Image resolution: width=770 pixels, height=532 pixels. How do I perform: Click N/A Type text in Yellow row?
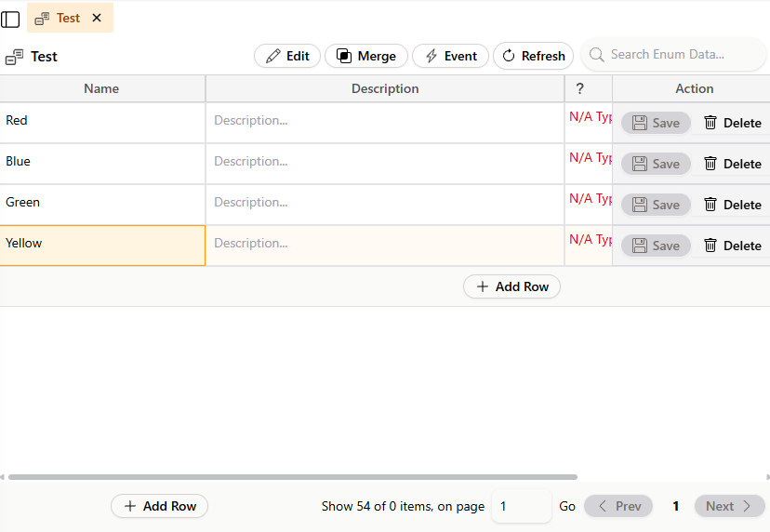[591, 240]
